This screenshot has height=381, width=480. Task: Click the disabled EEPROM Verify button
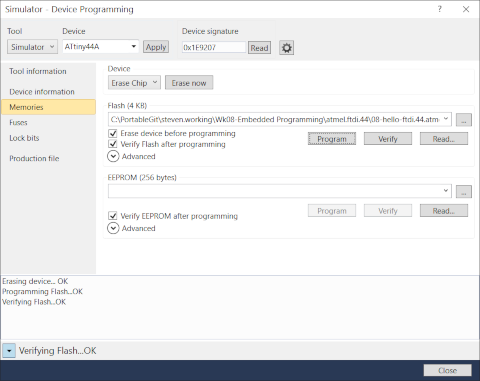(x=388, y=211)
